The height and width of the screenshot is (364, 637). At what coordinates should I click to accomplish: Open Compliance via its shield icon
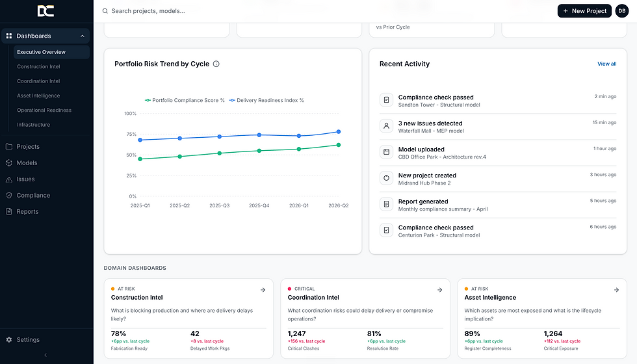click(x=9, y=195)
